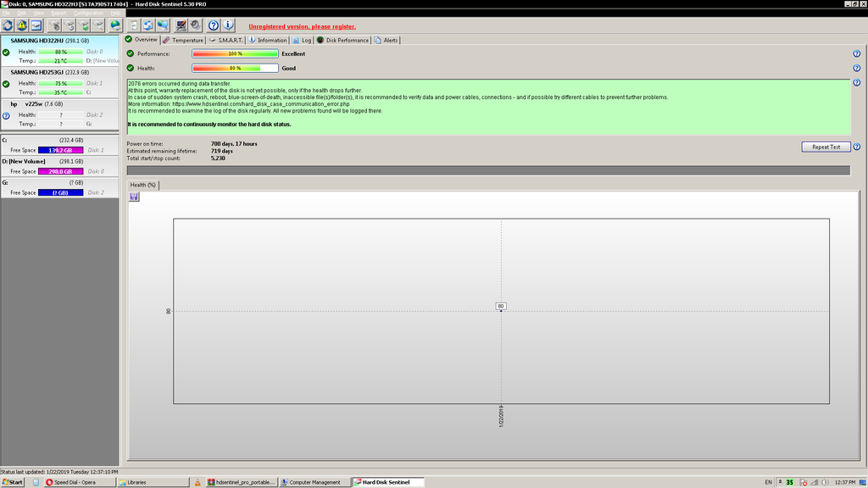868x488 pixels.
Task: Click the Unregistered version, please register link
Action: click(x=303, y=26)
